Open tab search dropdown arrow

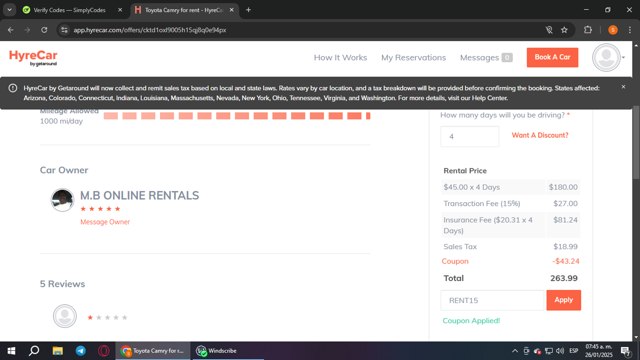point(9,10)
